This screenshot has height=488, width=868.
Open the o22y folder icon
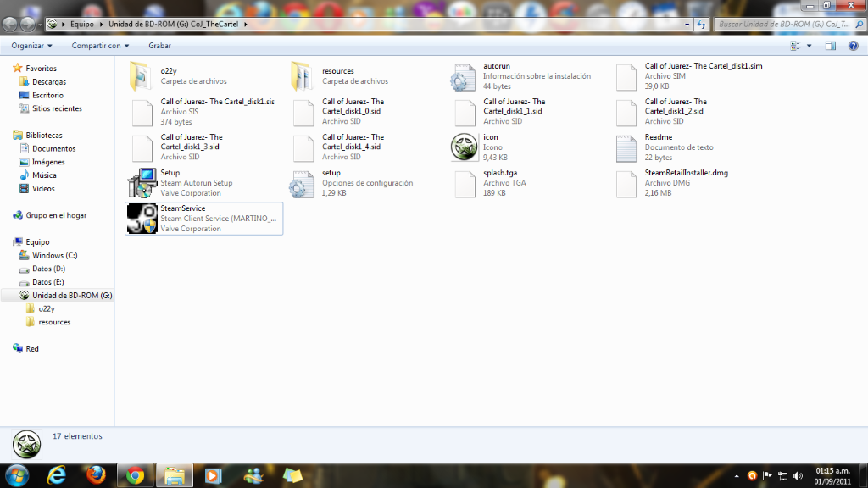[141, 76]
